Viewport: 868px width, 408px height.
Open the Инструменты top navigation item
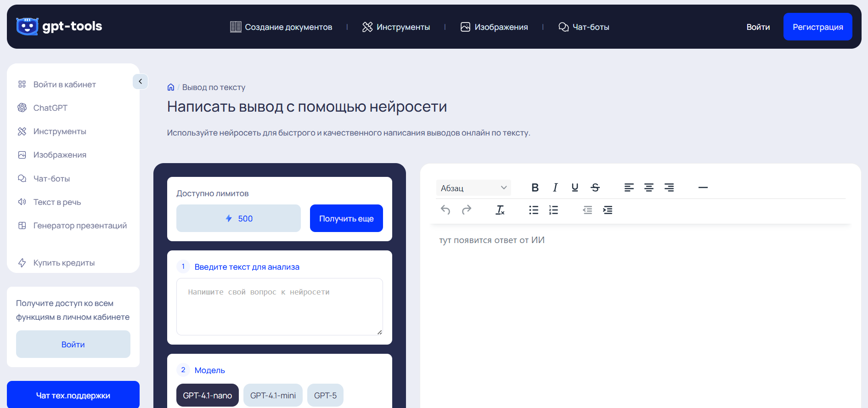tap(396, 27)
